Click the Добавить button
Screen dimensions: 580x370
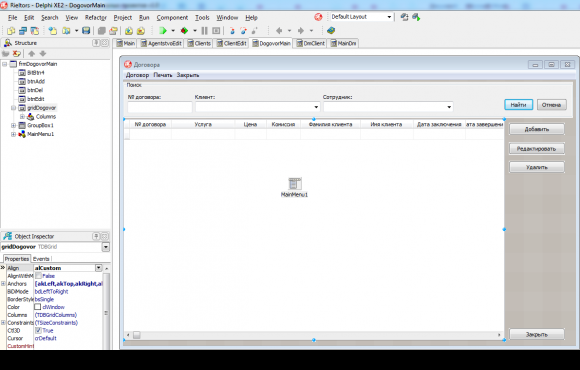[x=537, y=129]
